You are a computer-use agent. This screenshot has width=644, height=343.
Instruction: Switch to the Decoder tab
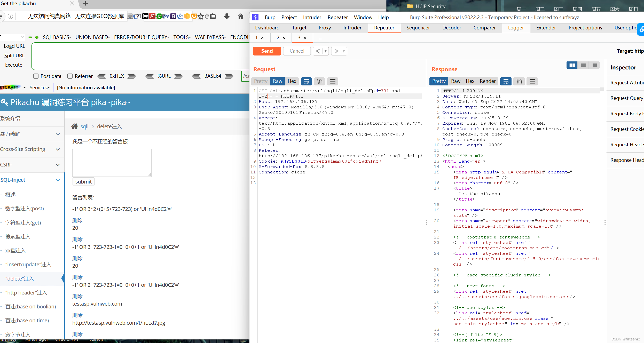point(451,28)
